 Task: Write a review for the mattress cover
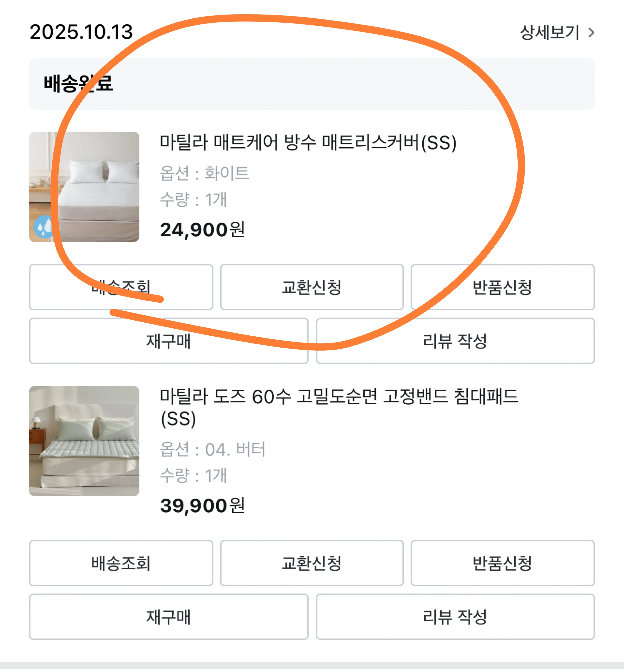(455, 341)
